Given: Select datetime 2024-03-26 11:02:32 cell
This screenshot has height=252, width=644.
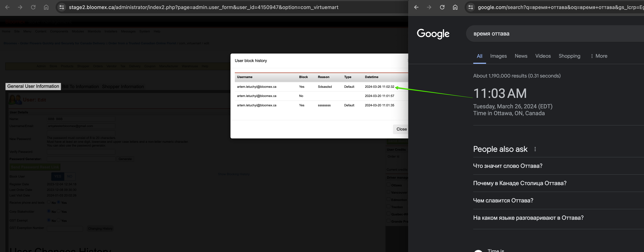Looking at the screenshot, I should 380,87.
